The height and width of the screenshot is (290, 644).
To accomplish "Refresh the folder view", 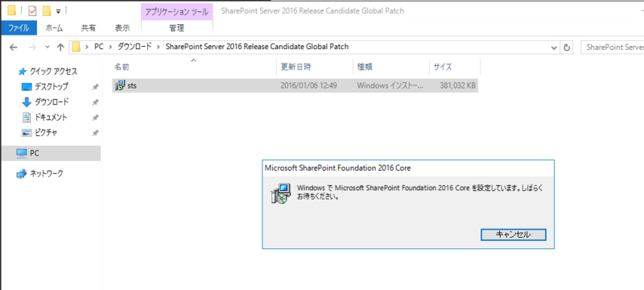I will click(x=567, y=48).
